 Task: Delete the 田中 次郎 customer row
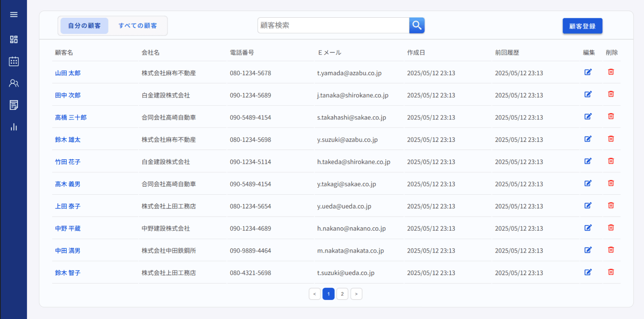point(611,94)
